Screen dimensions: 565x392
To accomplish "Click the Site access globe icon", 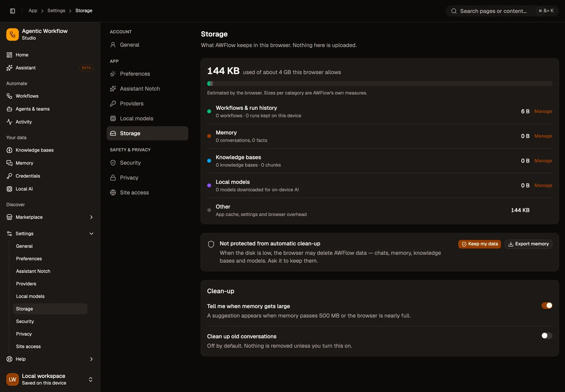I will [113, 192].
